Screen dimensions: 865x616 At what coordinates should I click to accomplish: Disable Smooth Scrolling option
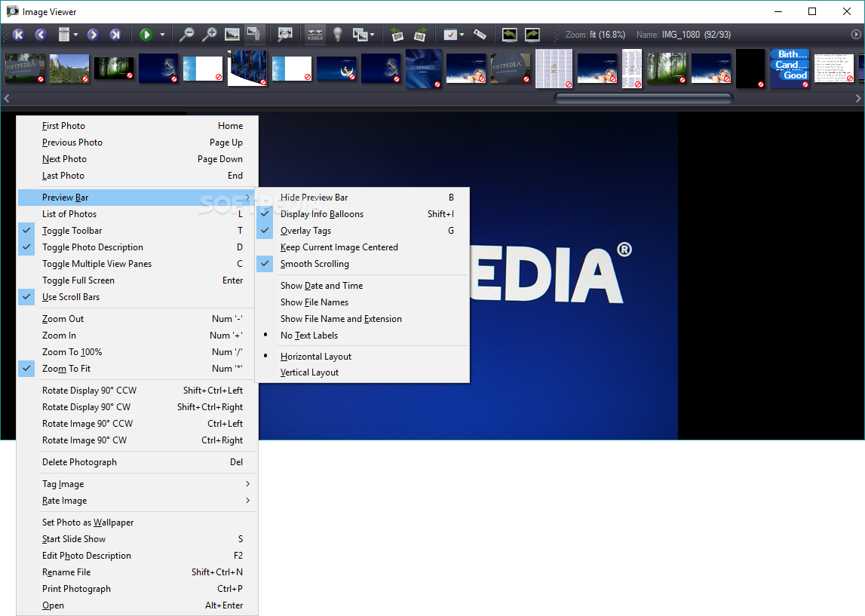(x=362, y=264)
